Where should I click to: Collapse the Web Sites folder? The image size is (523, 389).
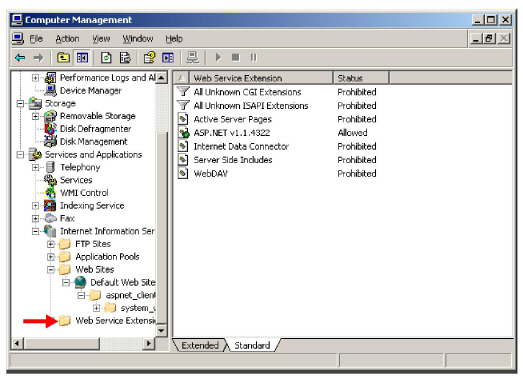click(x=51, y=270)
